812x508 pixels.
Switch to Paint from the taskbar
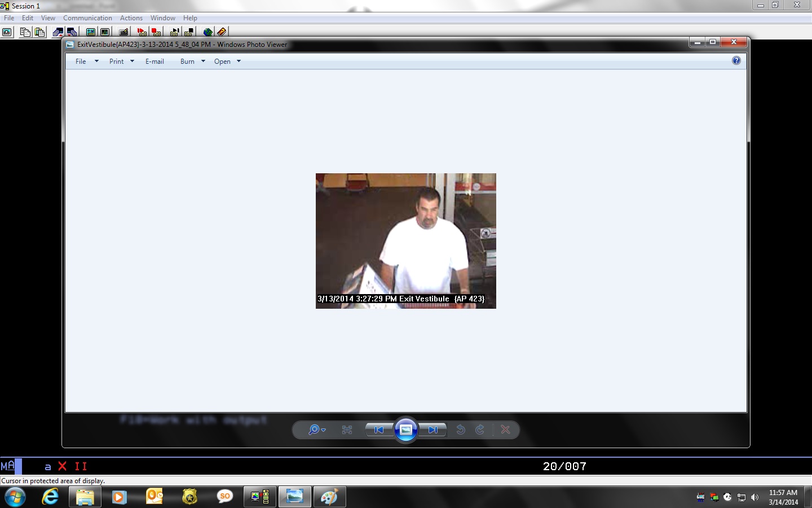point(329,497)
